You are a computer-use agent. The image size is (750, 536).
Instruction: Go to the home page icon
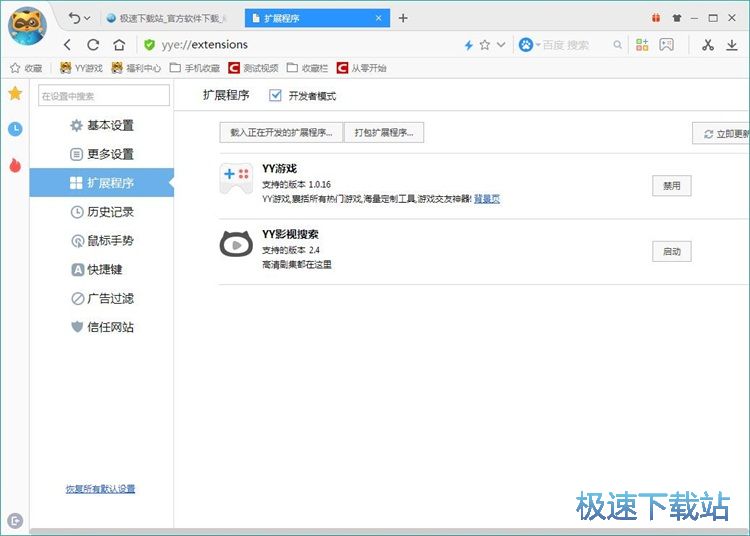point(119,45)
